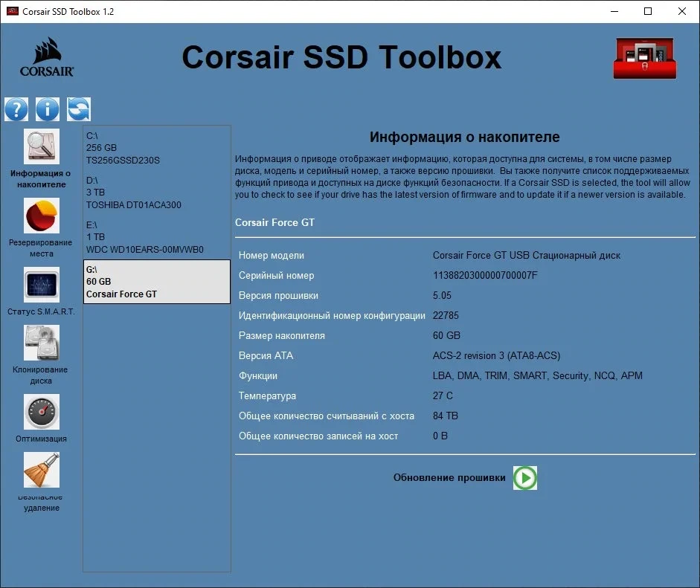700x588 pixels.
Task: Click the 'ACS-2 revision 3 (ATA8-ACS)' value
Action: click(496, 355)
